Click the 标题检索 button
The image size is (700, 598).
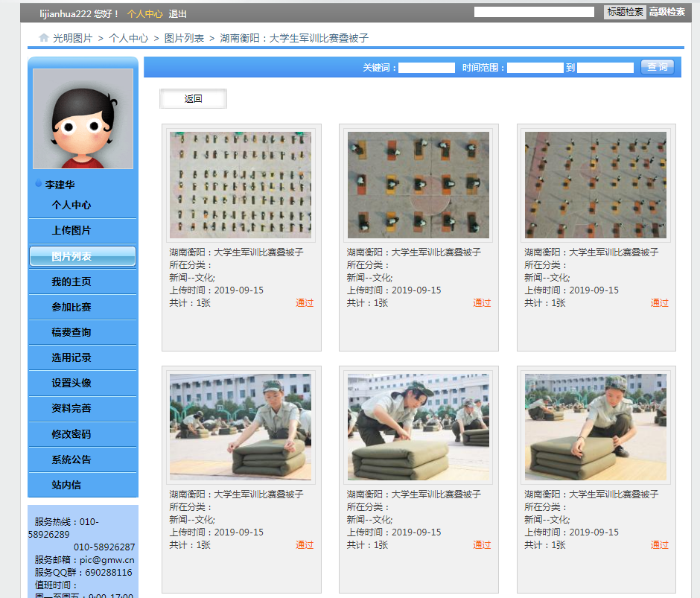624,12
